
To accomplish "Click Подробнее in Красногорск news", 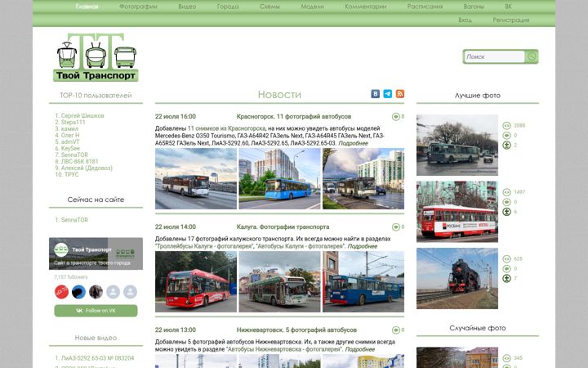I will pos(354,143).
